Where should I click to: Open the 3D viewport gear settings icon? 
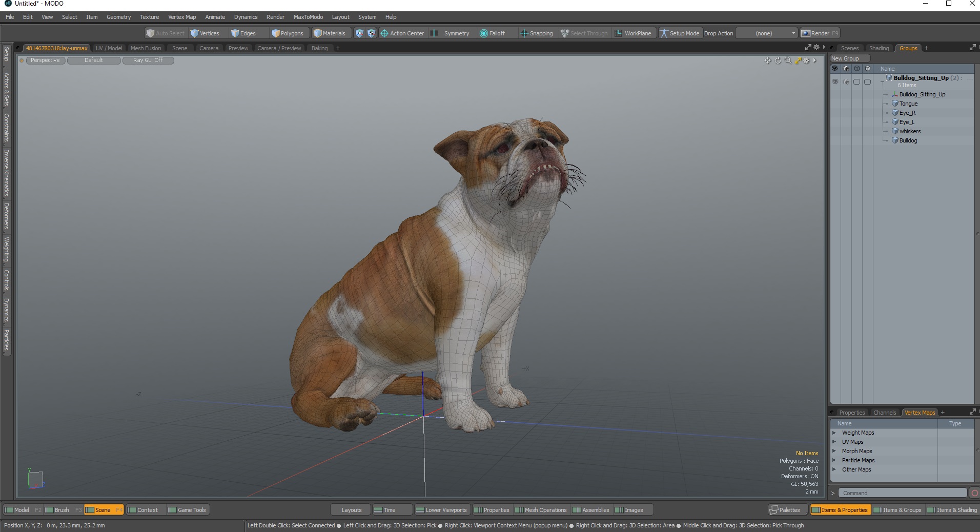click(806, 60)
